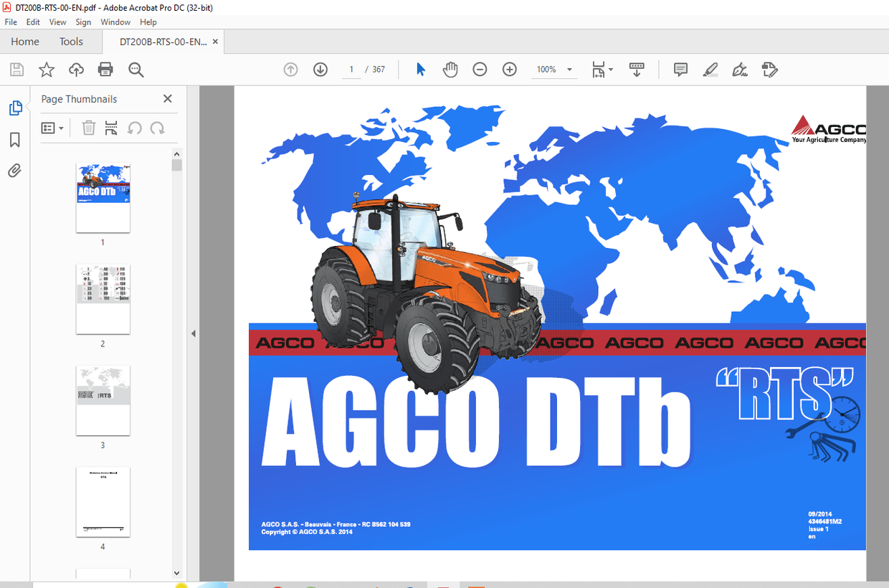Edit the page number field
Image resolution: width=889 pixels, height=588 pixels.
tap(351, 69)
